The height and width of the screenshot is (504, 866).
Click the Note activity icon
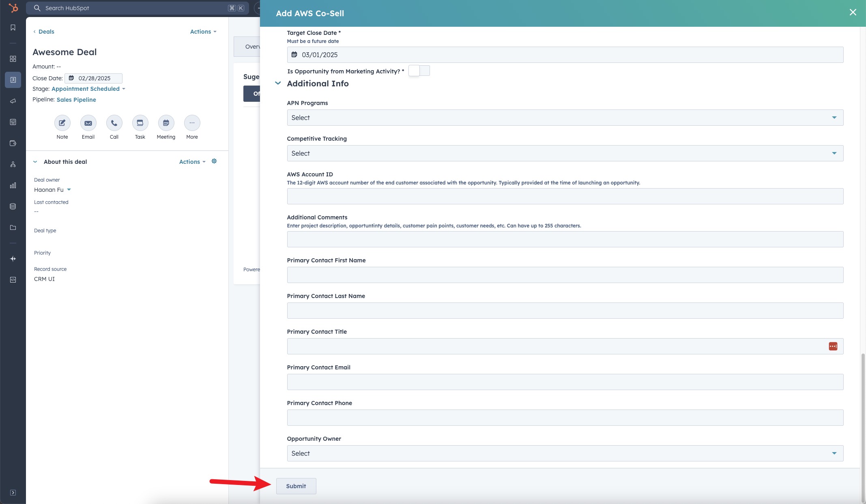(62, 123)
